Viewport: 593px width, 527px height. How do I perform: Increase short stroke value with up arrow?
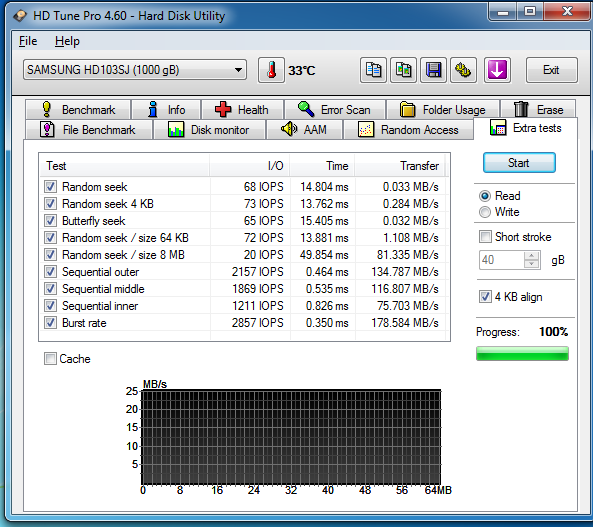point(532,256)
